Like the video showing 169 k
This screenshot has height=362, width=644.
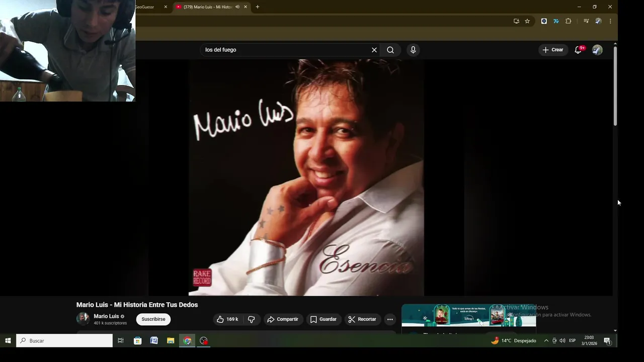[227, 319]
